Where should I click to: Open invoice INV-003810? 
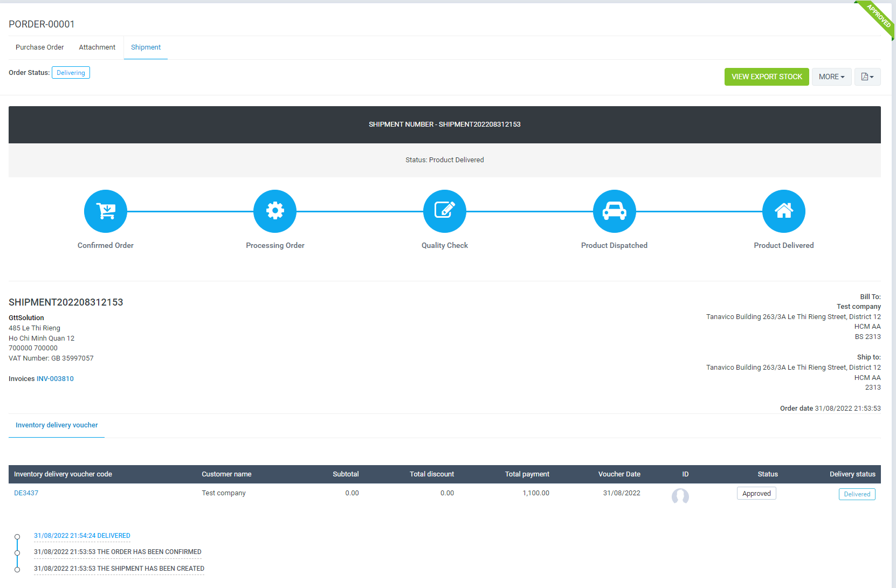pos(55,378)
